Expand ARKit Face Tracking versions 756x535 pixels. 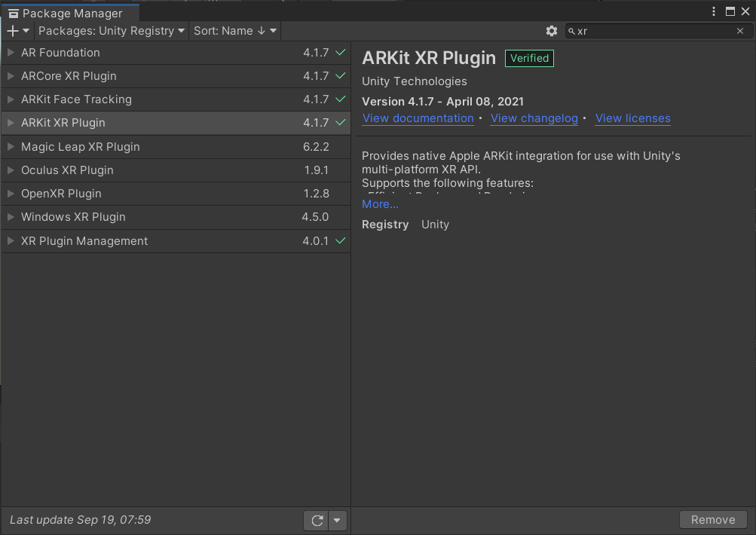[x=11, y=99]
